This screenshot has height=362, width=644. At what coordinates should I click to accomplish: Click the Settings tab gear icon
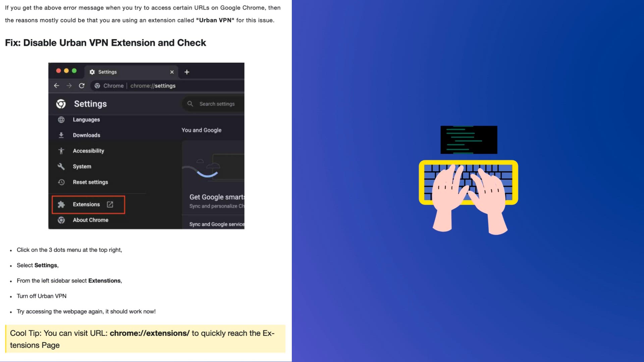coord(92,72)
